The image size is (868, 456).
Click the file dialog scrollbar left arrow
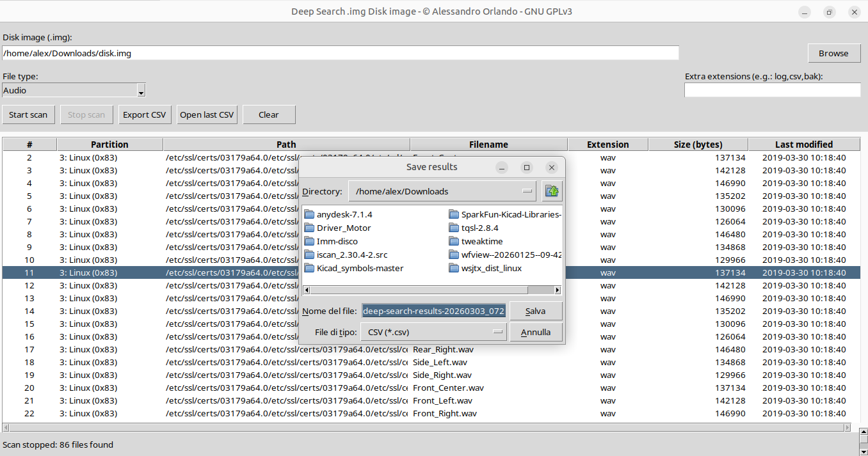[306, 290]
